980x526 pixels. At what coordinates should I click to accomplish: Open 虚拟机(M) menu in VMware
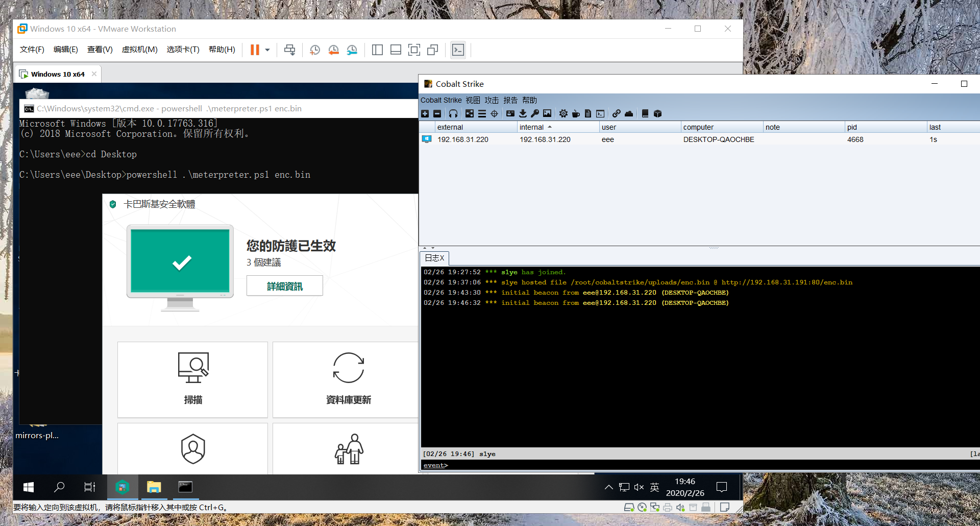point(139,50)
